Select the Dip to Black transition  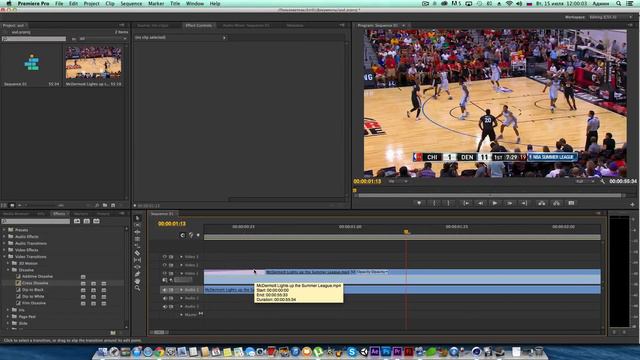click(x=33, y=290)
